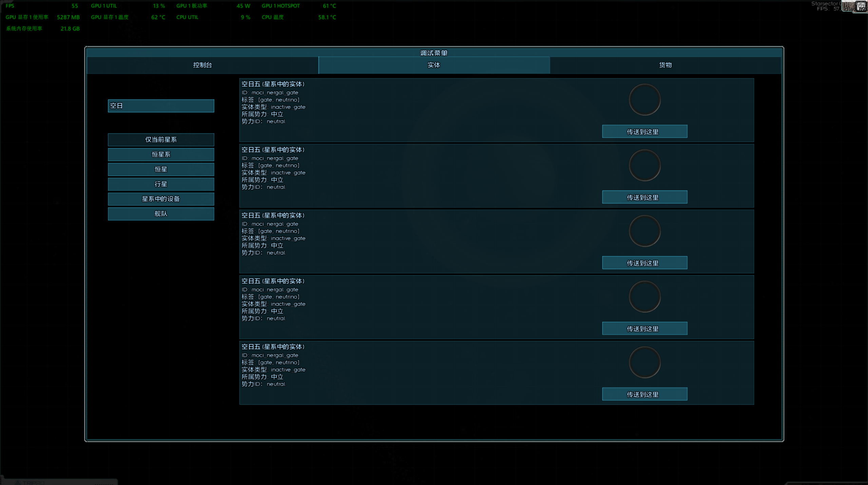Toggle the 恒星 filter button
Screen dimensions: 868x485
[x=161, y=169]
